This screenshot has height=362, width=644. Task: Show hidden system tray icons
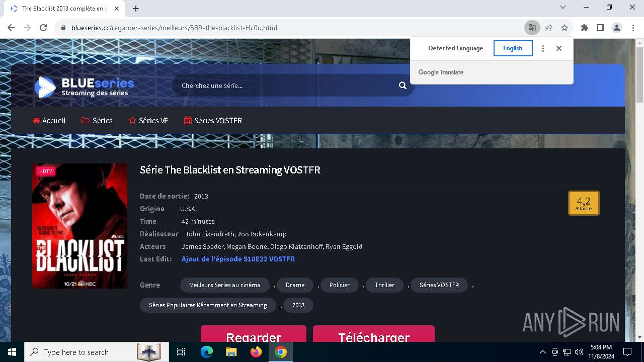542,352
